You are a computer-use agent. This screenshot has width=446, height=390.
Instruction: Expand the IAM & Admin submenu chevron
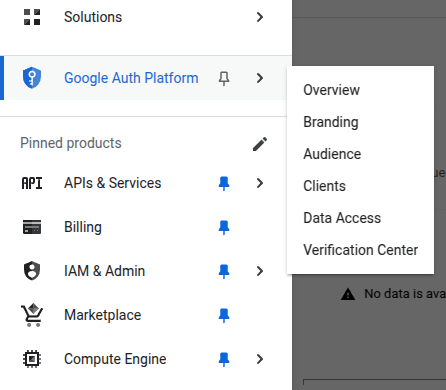tap(260, 271)
